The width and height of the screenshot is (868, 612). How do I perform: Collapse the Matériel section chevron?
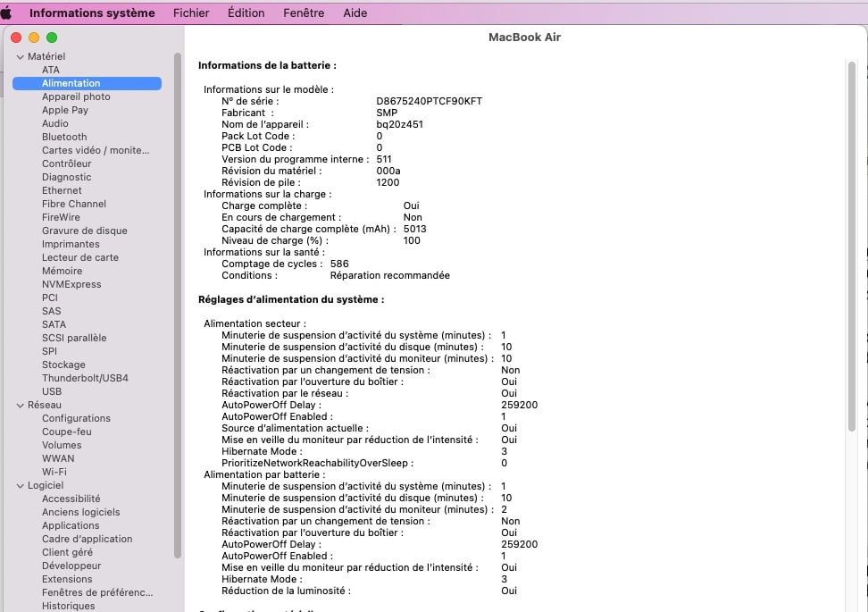(x=21, y=56)
